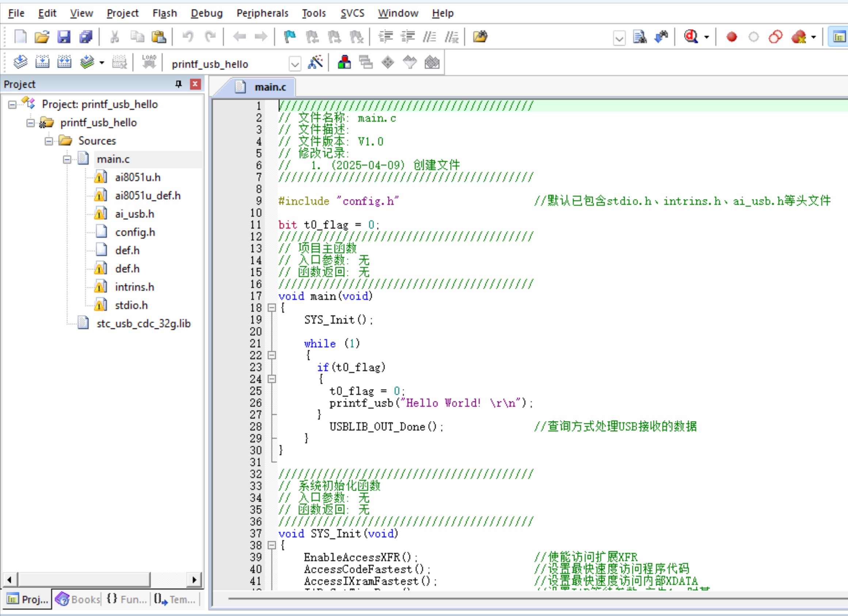Paste from the clipboard with the Paste icon
Image resolution: width=848 pixels, height=616 pixels.
click(159, 37)
